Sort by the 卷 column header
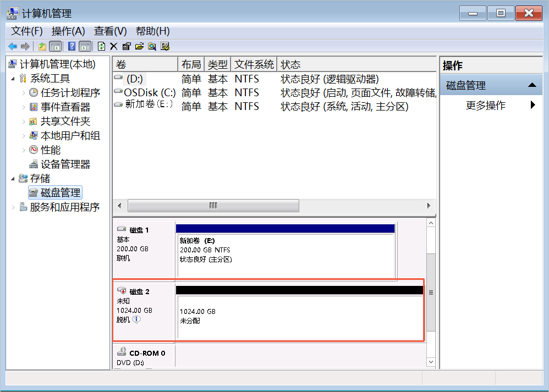Viewport: 549px width, 392px height. click(145, 64)
